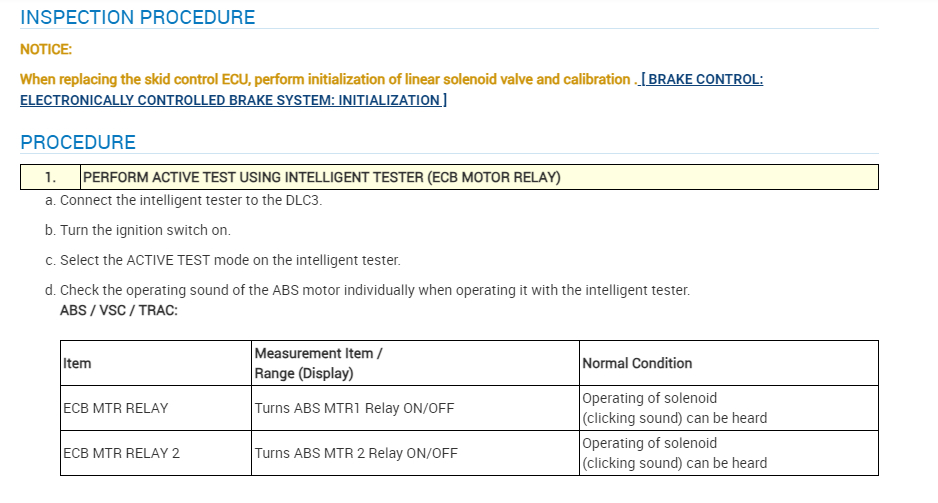Open the BRAKE CONTROL link

coord(704,79)
